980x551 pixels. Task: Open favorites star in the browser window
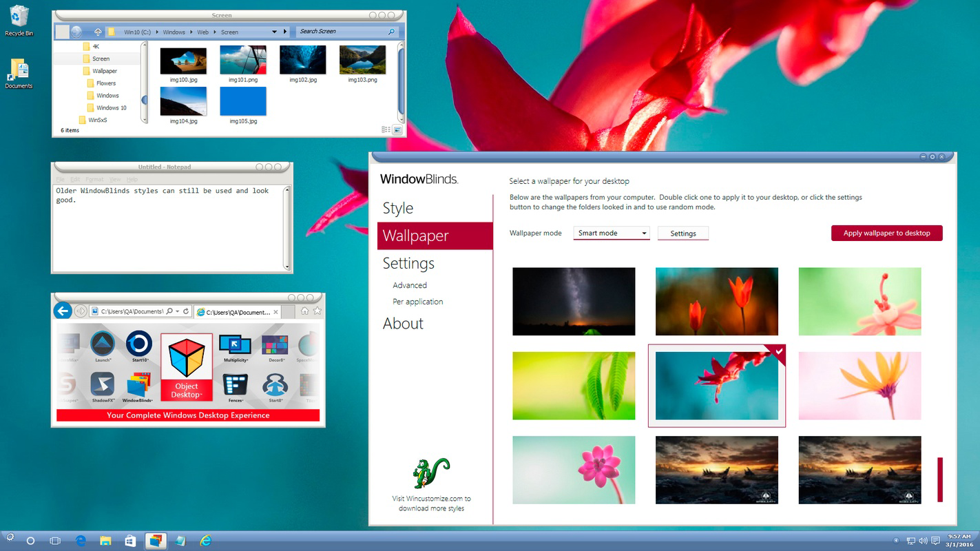tap(318, 311)
